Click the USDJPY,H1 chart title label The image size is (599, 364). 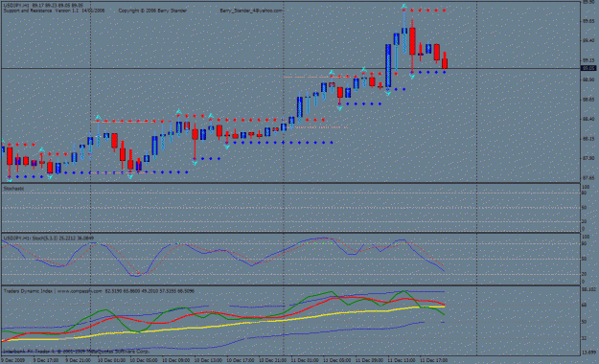pyautogui.click(x=17, y=6)
